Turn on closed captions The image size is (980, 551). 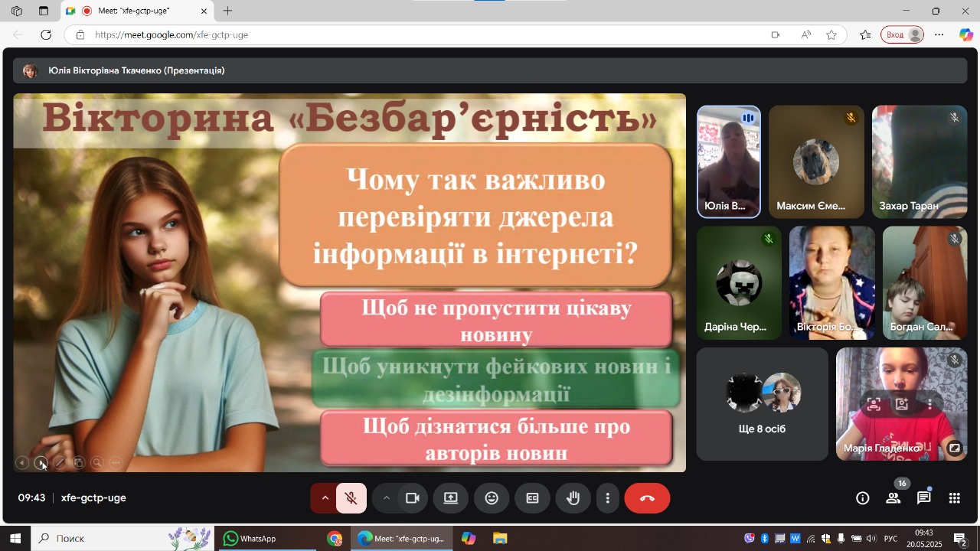pyautogui.click(x=532, y=498)
